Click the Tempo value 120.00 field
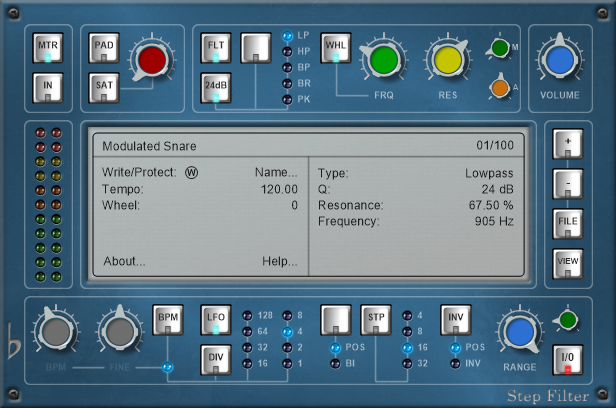This screenshot has width=616, height=408. pyautogui.click(x=278, y=189)
